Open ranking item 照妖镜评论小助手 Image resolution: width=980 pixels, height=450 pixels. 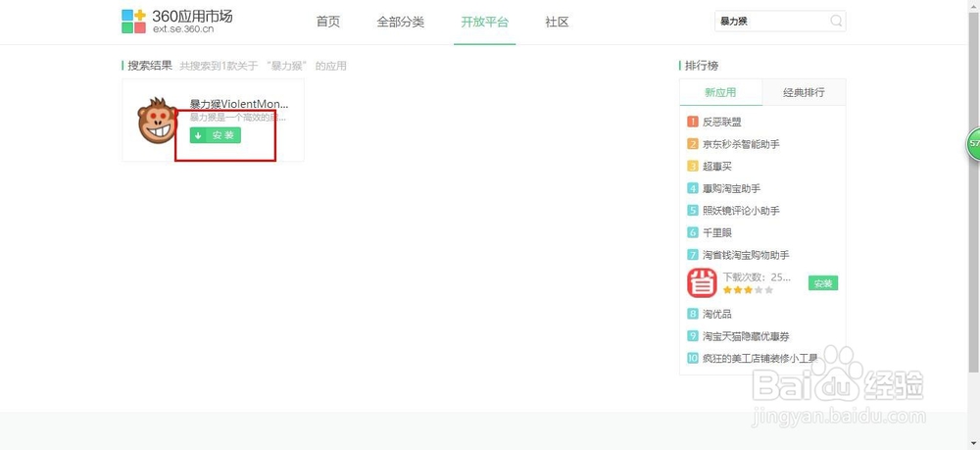click(741, 211)
